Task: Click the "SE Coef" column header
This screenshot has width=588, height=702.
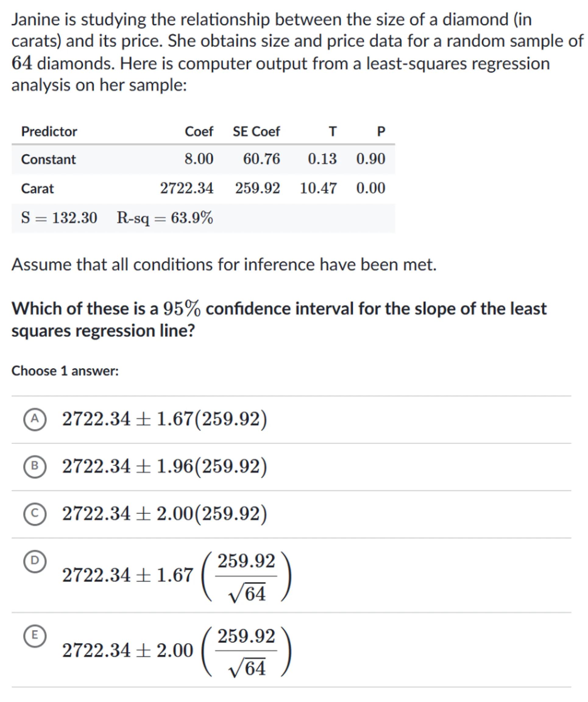Action: [x=256, y=131]
